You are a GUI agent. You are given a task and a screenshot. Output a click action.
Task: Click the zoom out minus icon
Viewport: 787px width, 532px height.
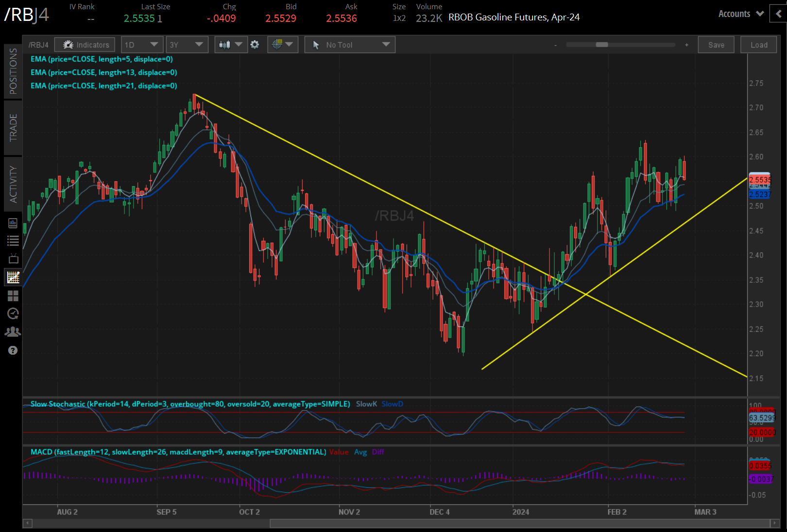point(556,45)
